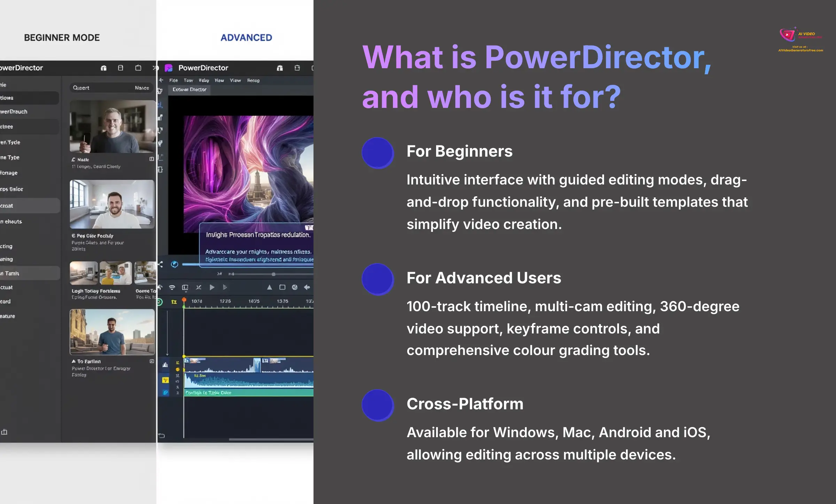Screen dimensions: 836x504
Task: Click the orange playhead marker on the timeline ruler
Action: point(184,300)
